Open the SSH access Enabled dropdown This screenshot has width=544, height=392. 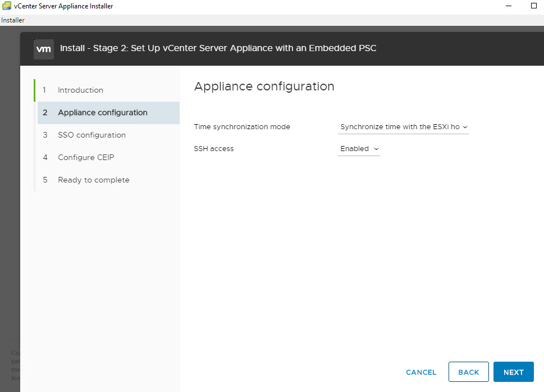pos(359,149)
